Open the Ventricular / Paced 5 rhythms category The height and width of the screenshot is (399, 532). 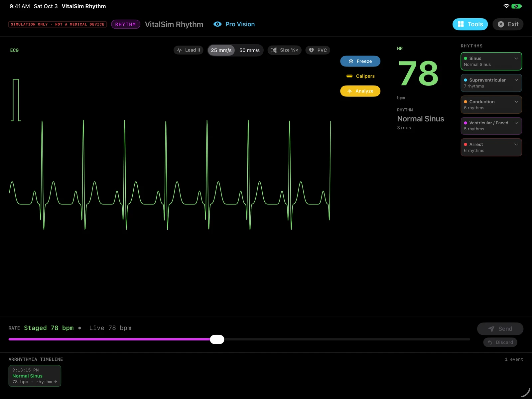point(491,126)
